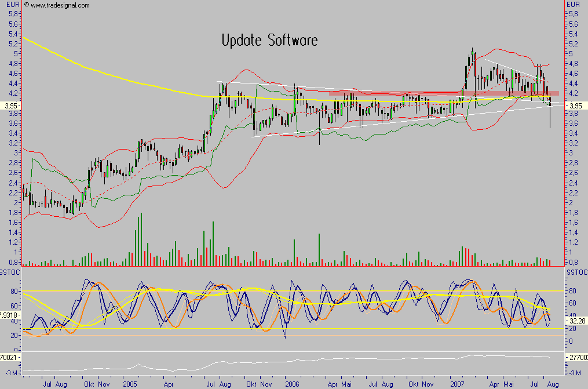Viewport: 588px width, 389px height.
Task: Click the "Update Software" chart title
Action: pos(269,41)
